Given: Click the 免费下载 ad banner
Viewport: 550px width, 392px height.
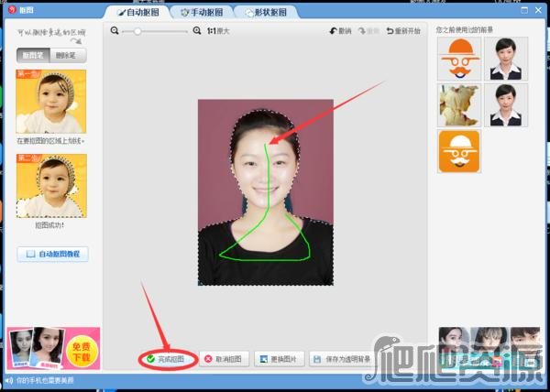Looking at the screenshot, I should click(x=53, y=348).
